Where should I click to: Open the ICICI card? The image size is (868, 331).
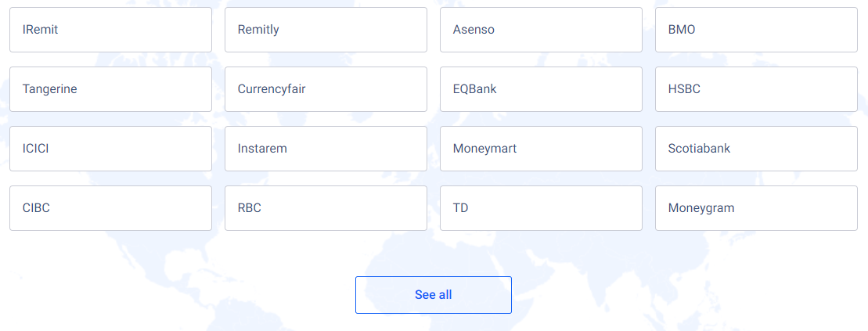coord(110,149)
